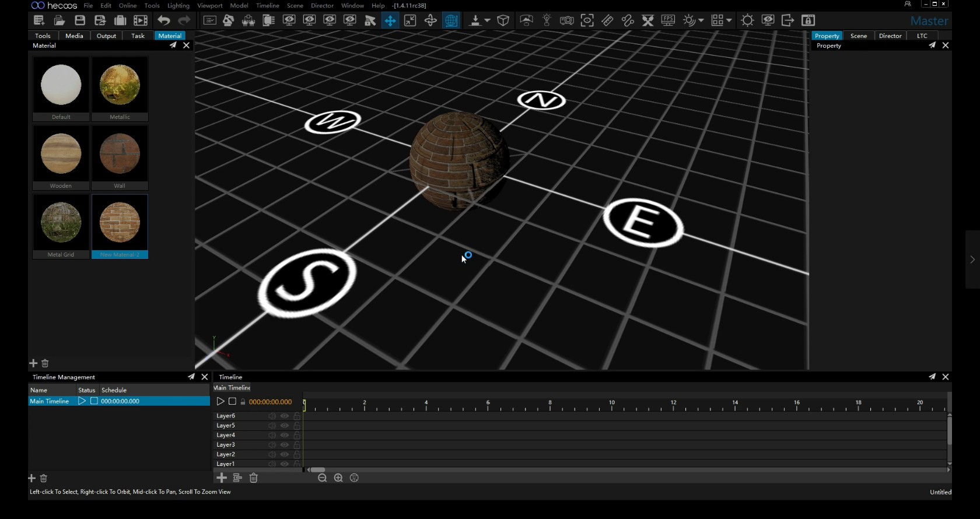Mute audio on Layer3

click(x=272, y=445)
